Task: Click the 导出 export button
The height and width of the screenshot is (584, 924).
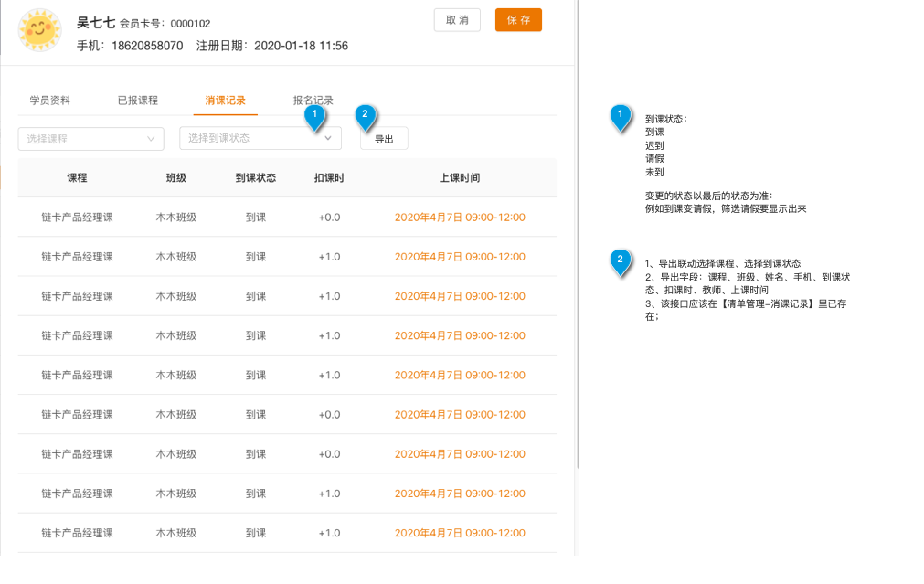Action: coord(384,139)
